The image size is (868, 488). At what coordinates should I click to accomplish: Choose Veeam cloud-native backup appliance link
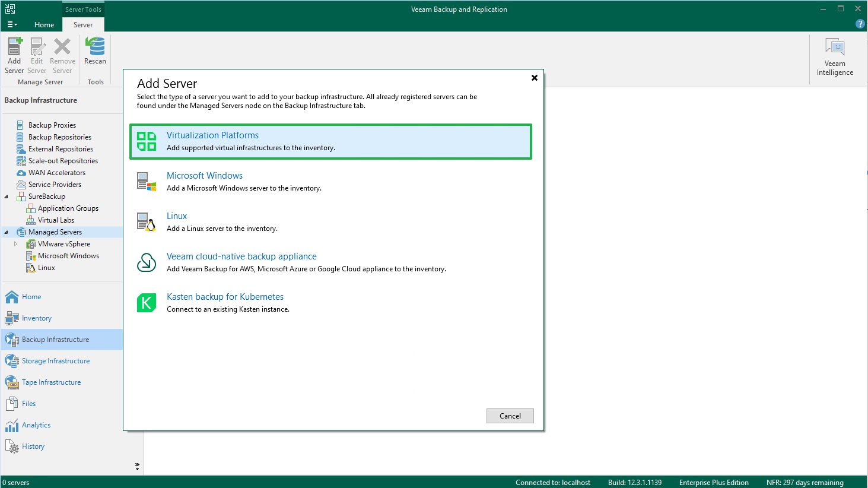coord(241,256)
